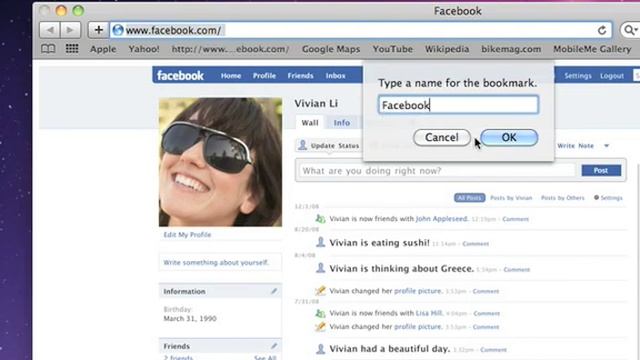The image size is (640, 360).
Task: Click the globe icon in the address bar
Action: pyautogui.click(x=118, y=30)
